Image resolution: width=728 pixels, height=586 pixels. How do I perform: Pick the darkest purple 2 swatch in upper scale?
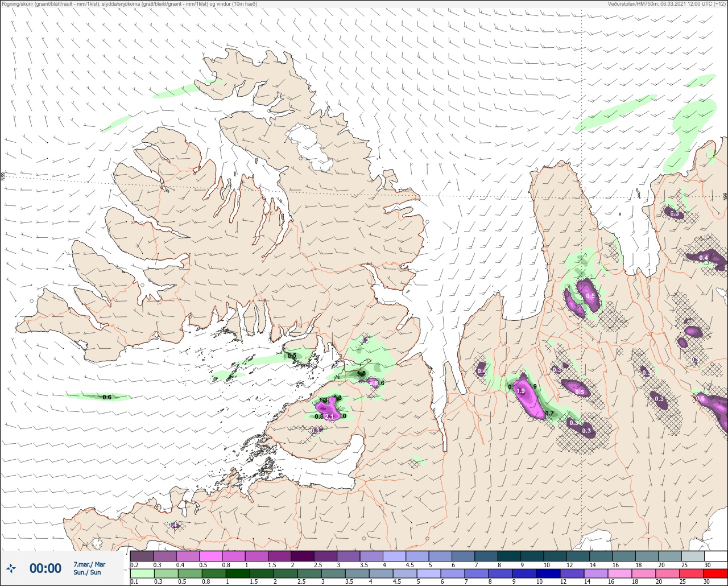(x=303, y=556)
